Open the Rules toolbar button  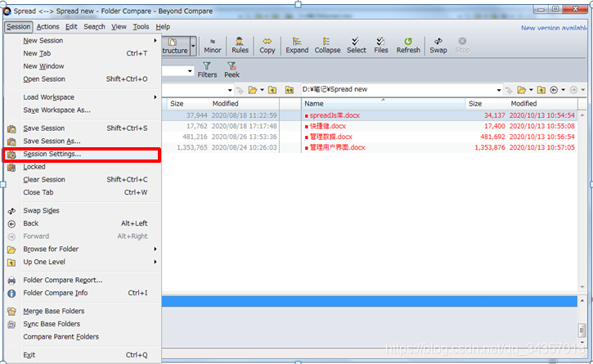click(240, 46)
